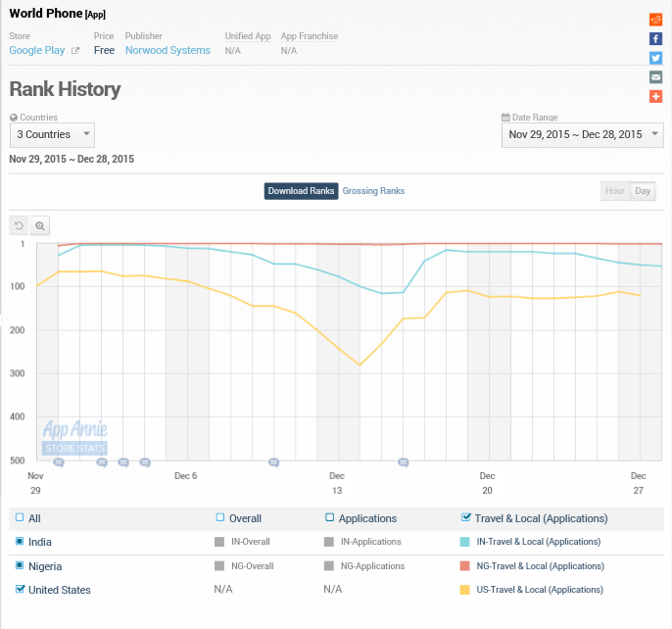Click the IN-Travel & Local teal swatch
This screenshot has width=672, height=629.
click(465, 542)
